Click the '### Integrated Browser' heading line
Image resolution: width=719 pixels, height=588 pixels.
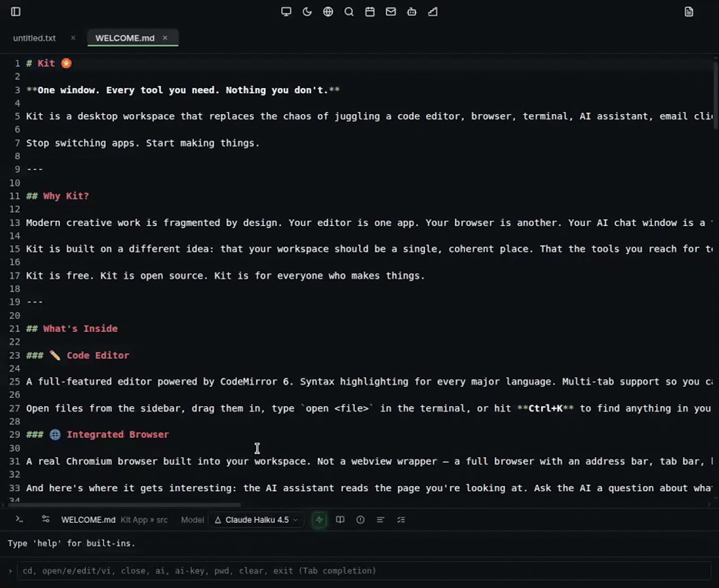click(98, 434)
